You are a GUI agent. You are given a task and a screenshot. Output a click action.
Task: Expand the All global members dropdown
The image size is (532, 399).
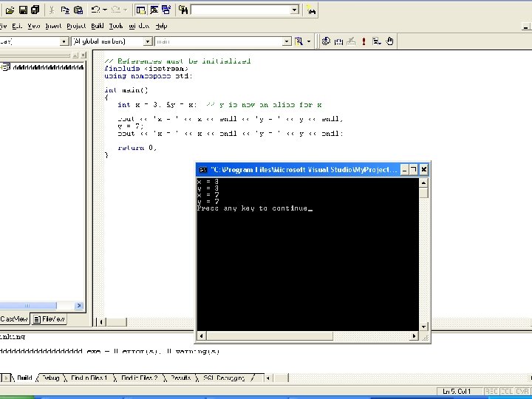click(148, 41)
